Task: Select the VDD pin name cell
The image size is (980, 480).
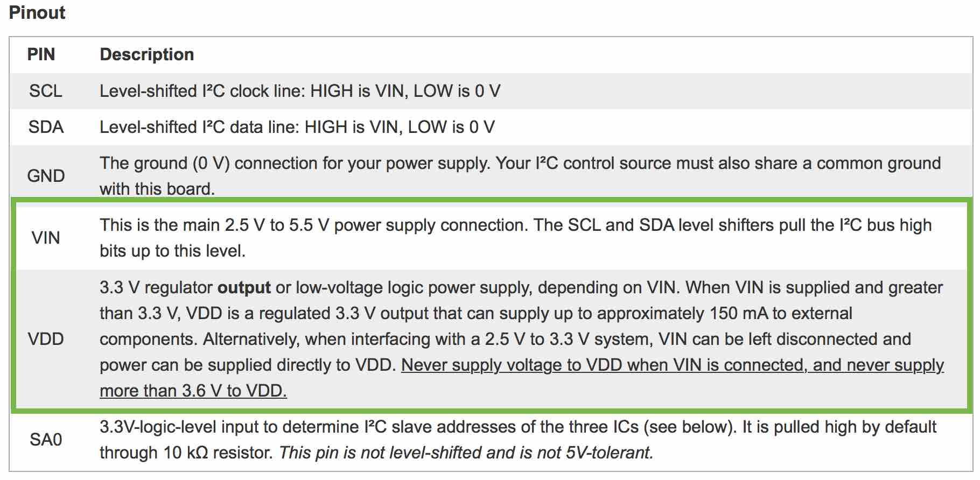Action: (x=46, y=339)
